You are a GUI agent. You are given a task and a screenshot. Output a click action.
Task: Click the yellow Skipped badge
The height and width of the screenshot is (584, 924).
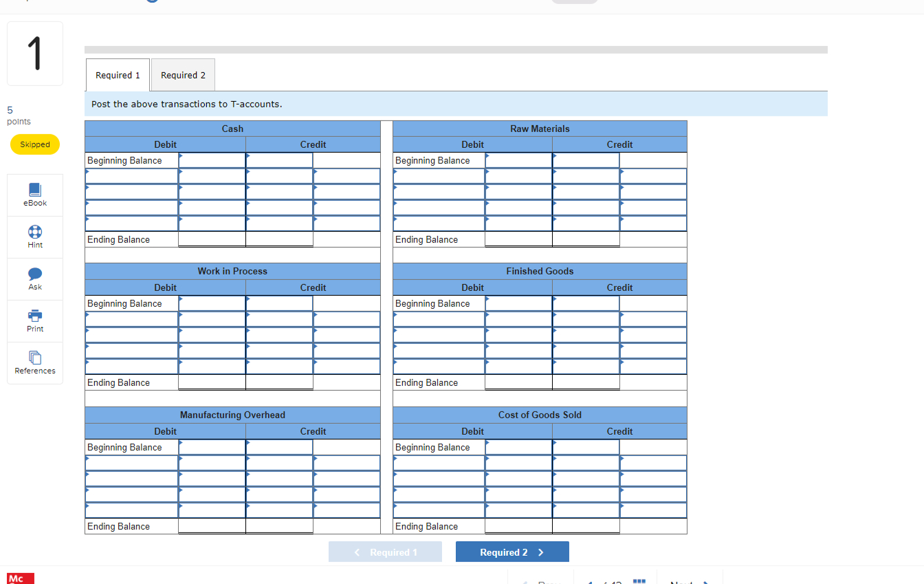click(35, 144)
